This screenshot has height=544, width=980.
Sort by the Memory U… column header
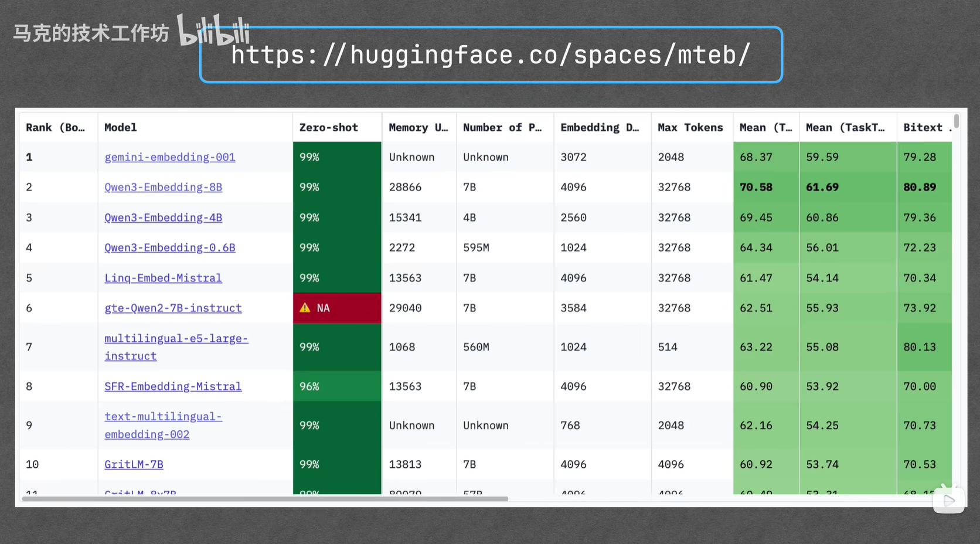coord(418,127)
